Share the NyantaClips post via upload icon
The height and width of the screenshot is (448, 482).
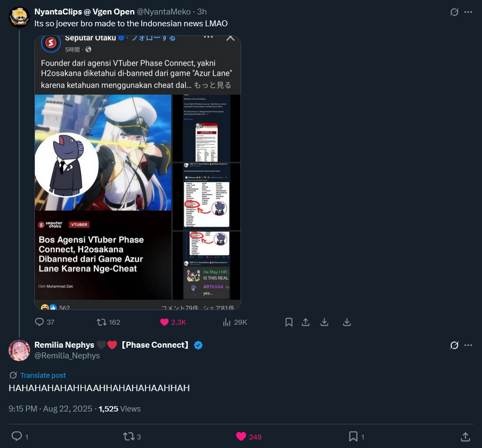tap(305, 322)
